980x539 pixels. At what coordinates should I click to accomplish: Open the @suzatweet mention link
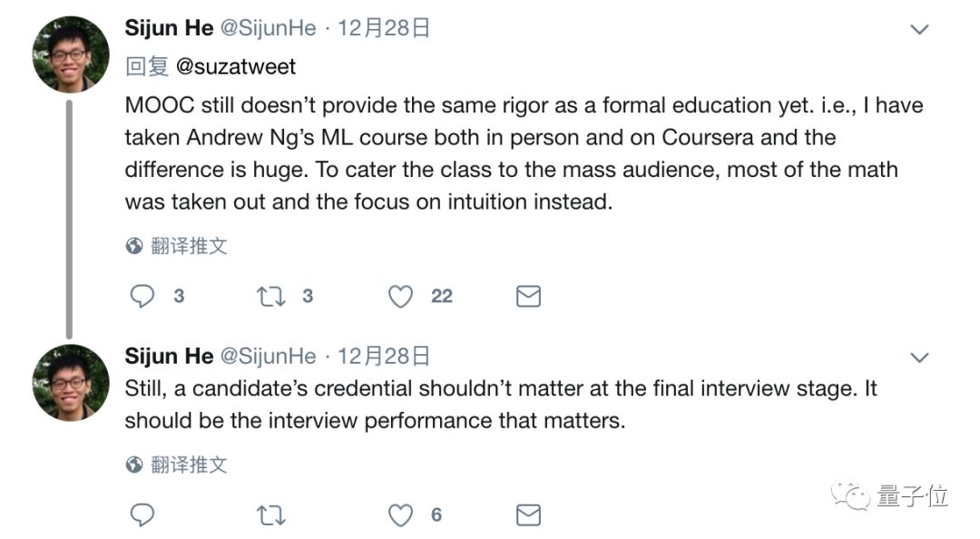[236, 66]
